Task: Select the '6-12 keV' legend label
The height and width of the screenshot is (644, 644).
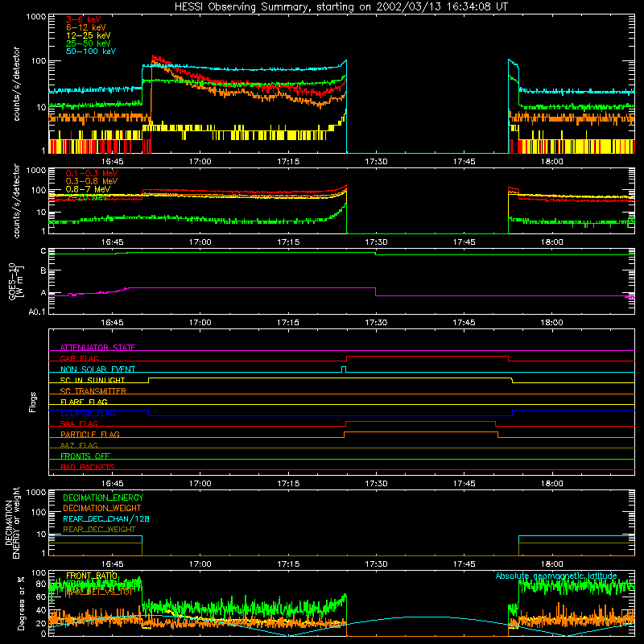Action: pos(86,27)
